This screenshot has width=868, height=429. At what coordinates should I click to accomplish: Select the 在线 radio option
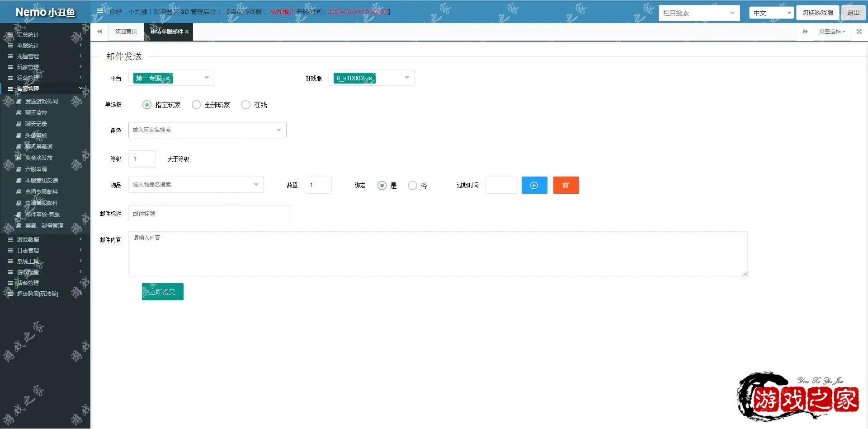245,105
